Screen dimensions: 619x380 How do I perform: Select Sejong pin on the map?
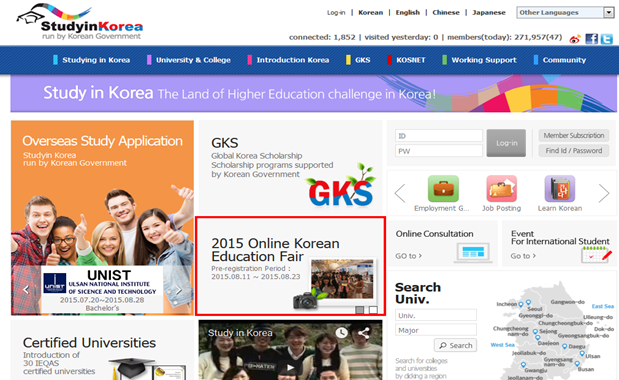[x=535, y=332]
